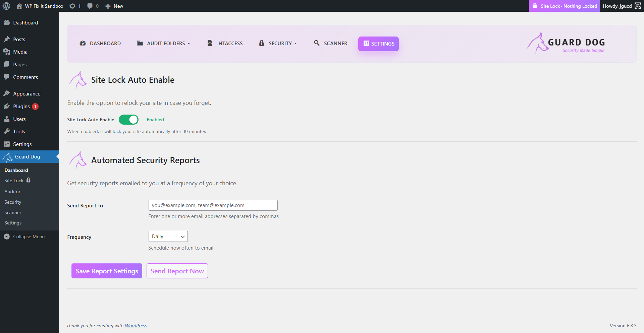Click the Guard Dog logo in header
644x333 pixels.
coord(566,44)
